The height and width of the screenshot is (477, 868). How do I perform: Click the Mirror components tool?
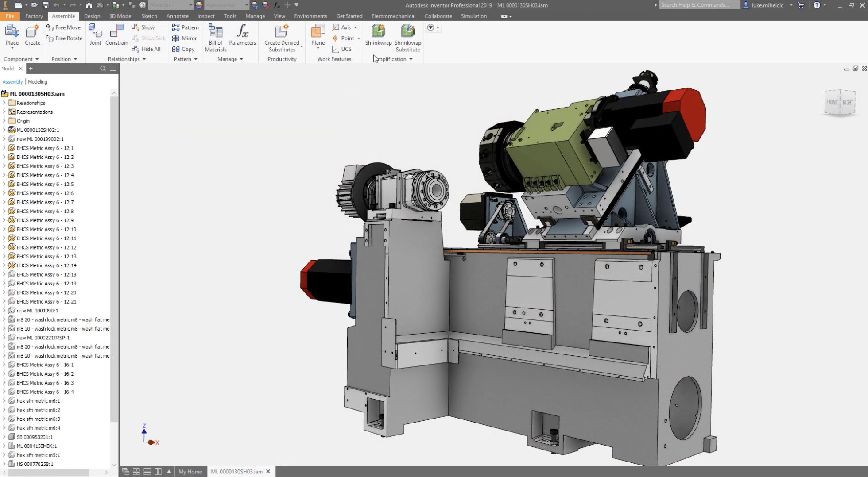184,38
